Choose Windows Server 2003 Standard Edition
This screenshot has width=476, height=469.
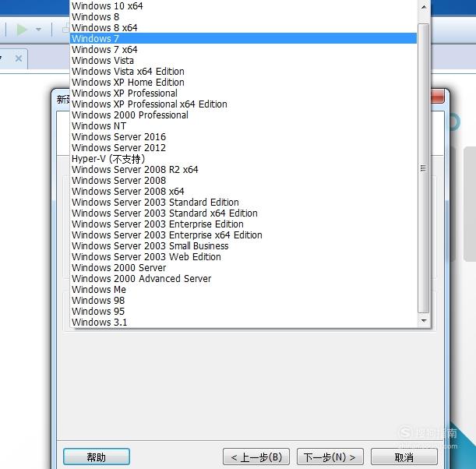(244, 203)
